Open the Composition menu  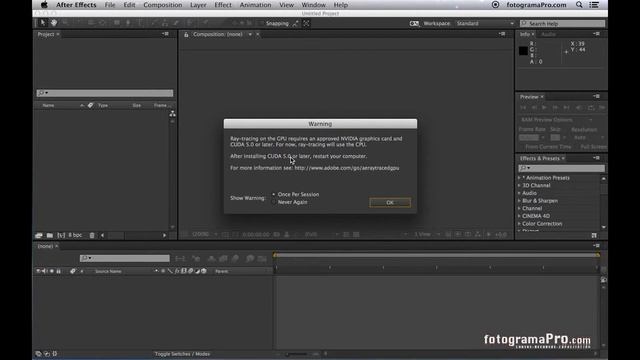coord(162,5)
